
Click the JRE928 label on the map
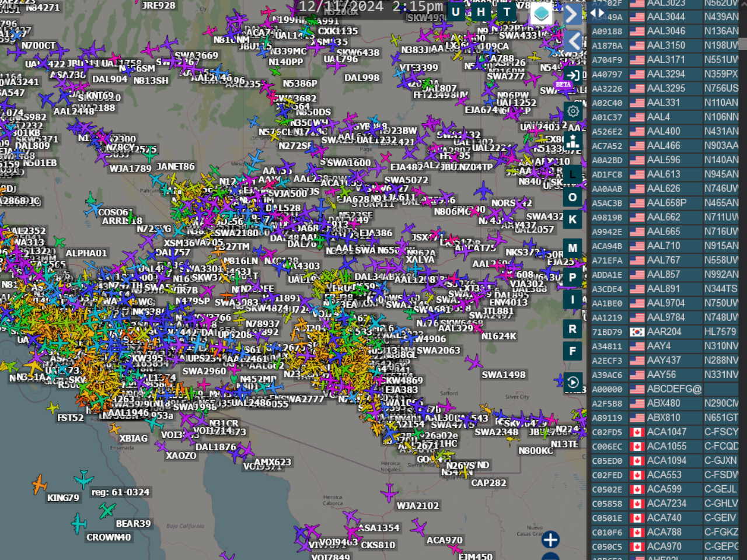159,5
